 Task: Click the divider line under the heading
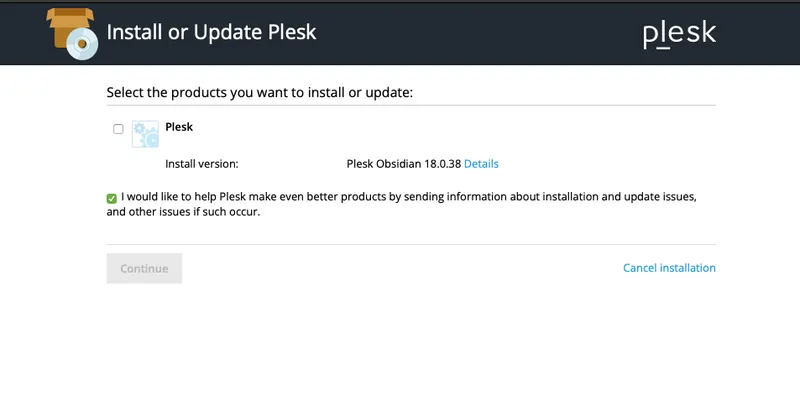pyautogui.click(x=411, y=105)
